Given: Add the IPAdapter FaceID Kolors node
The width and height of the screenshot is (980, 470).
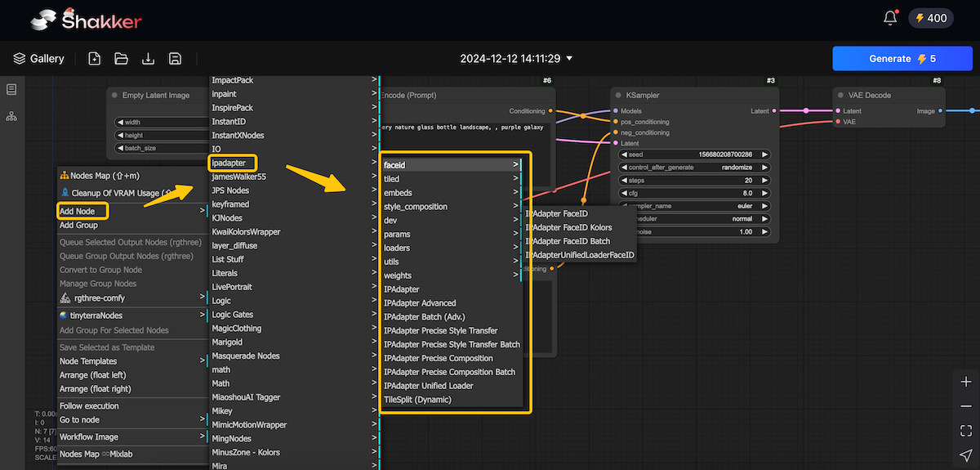Looking at the screenshot, I should point(580,227).
